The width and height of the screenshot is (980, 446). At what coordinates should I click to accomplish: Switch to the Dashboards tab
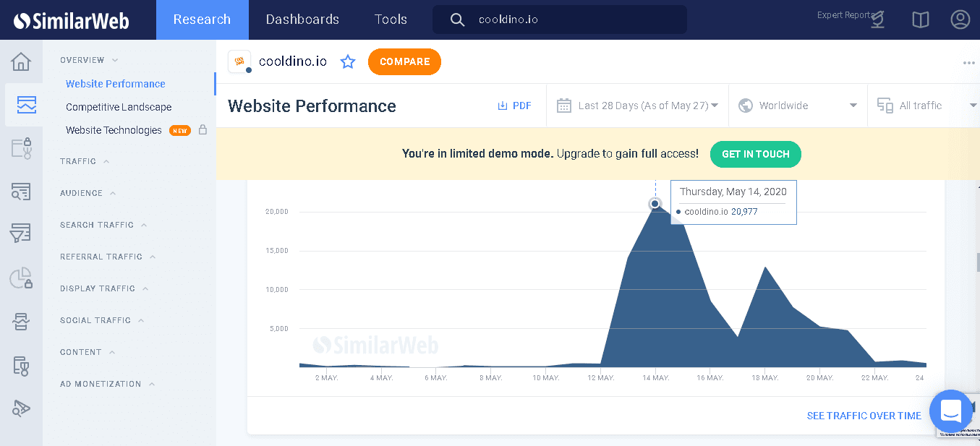pyautogui.click(x=302, y=20)
